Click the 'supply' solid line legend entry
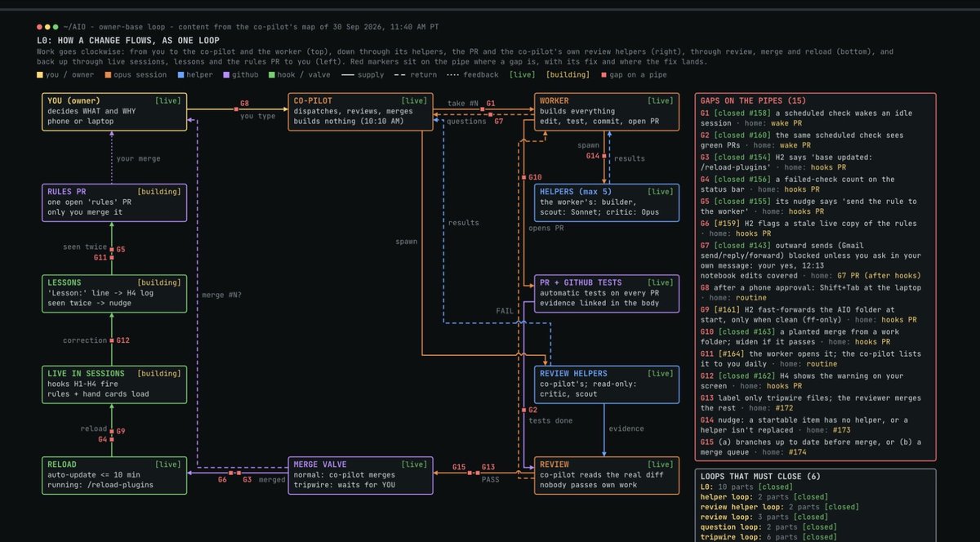The image size is (980, 542). pos(363,75)
